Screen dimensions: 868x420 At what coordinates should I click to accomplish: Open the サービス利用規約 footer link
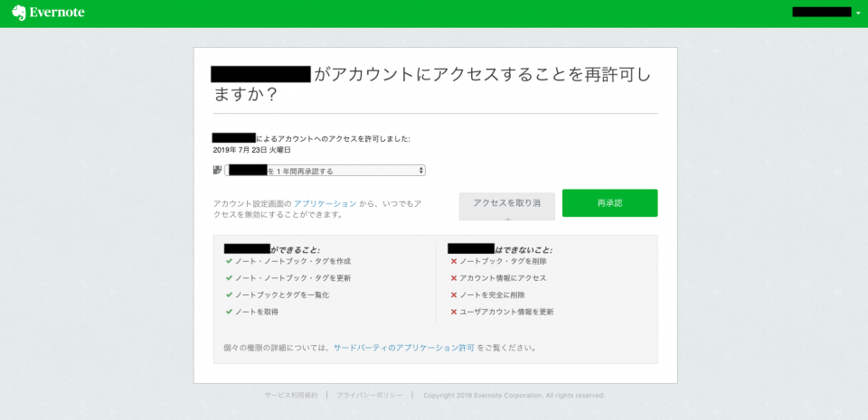pos(290,396)
